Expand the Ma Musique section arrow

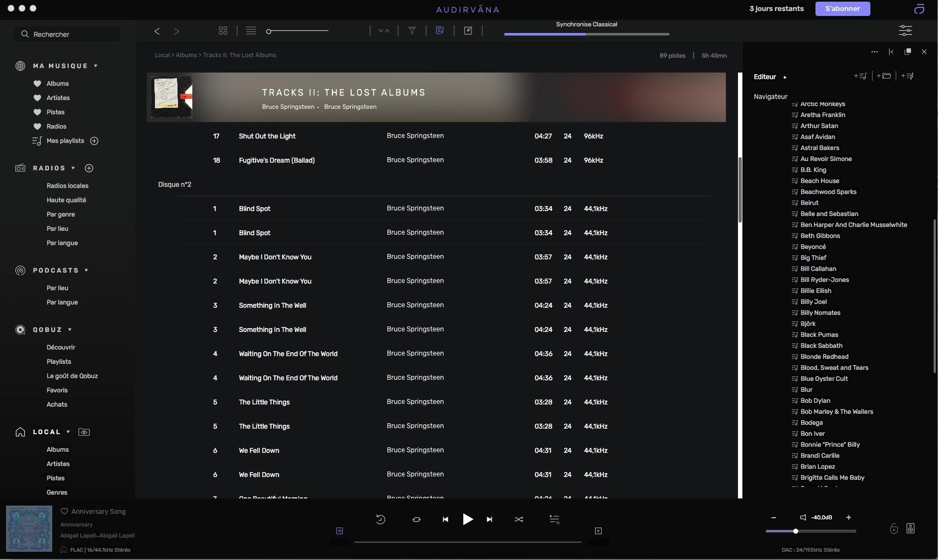click(96, 66)
